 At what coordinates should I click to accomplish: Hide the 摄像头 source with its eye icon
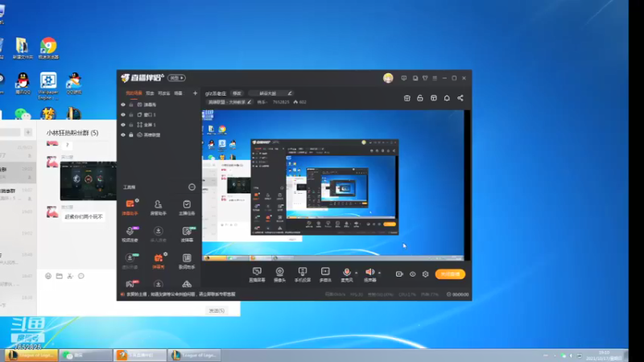click(123, 105)
